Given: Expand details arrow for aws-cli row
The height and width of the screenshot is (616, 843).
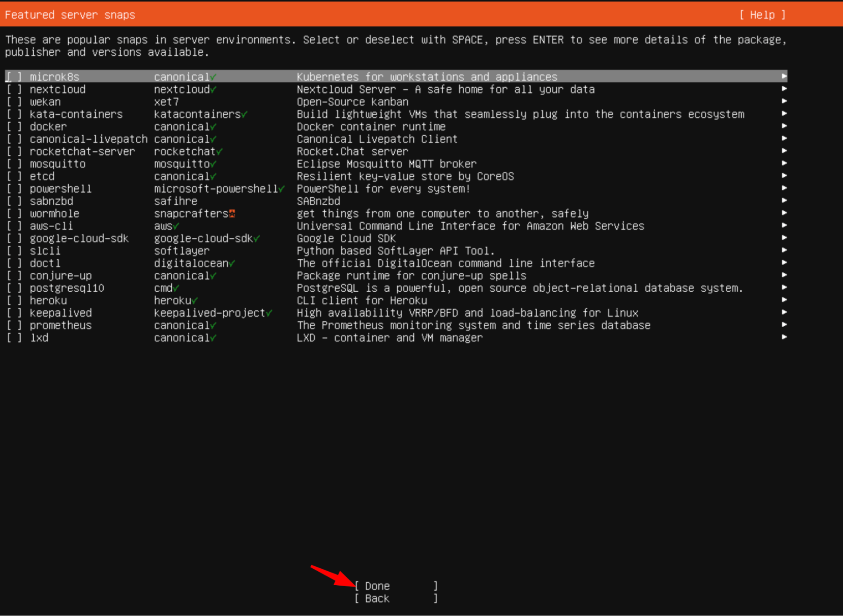Looking at the screenshot, I should [784, 225].
